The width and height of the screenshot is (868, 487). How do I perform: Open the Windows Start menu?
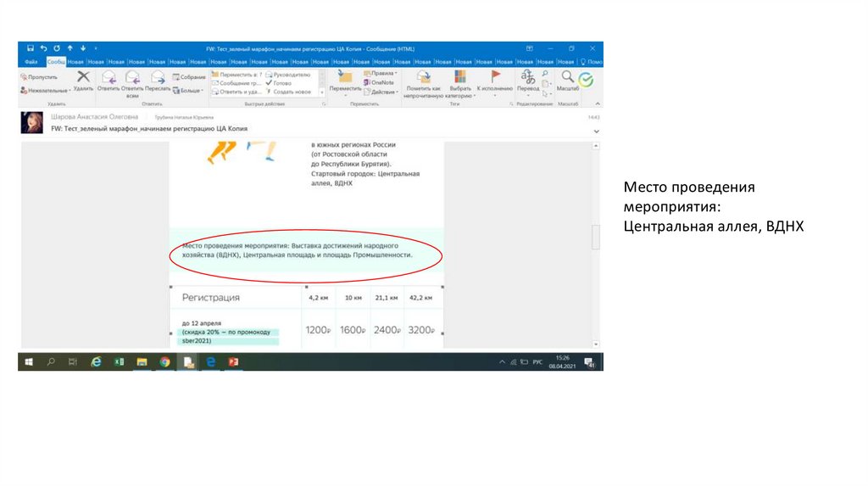click(29, 361)
